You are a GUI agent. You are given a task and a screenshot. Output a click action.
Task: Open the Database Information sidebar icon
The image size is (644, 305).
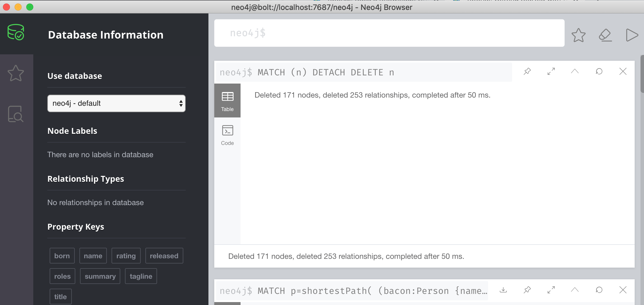tap(16, 32)
